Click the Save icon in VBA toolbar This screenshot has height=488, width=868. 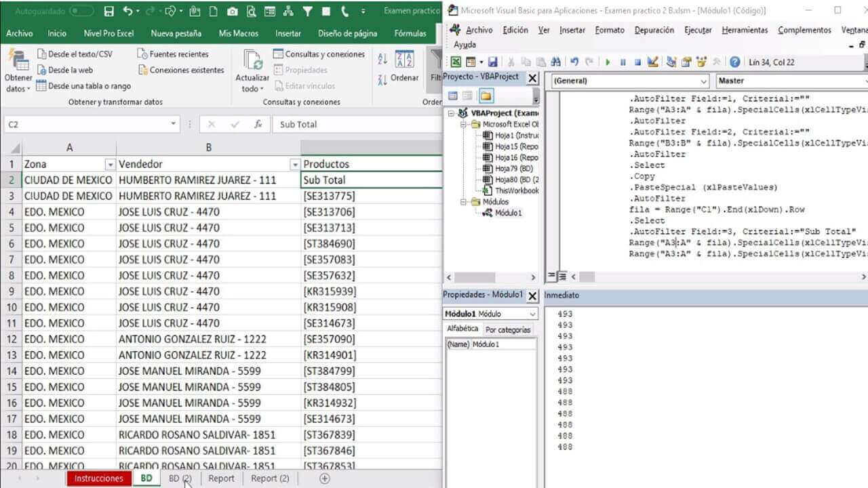492,62
